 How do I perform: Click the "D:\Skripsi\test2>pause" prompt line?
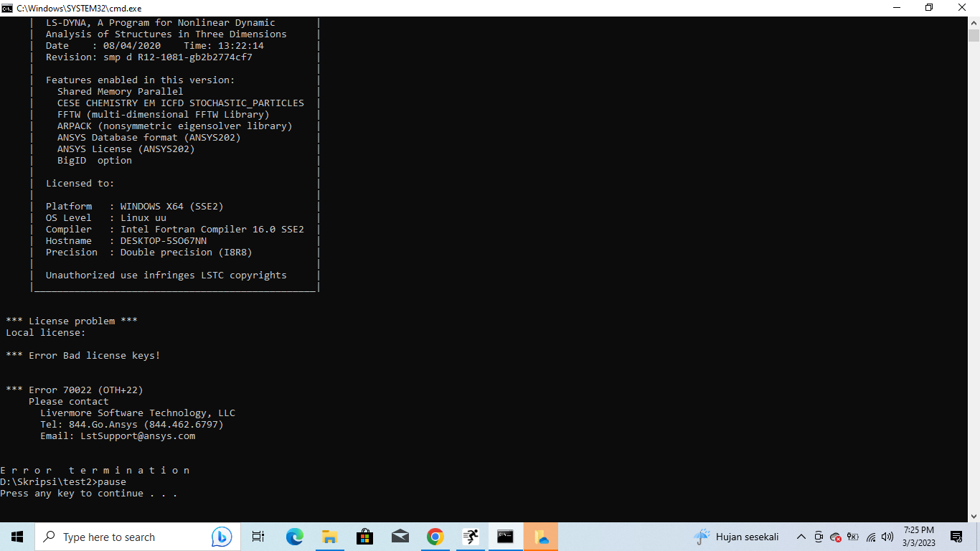click(63, 481)
